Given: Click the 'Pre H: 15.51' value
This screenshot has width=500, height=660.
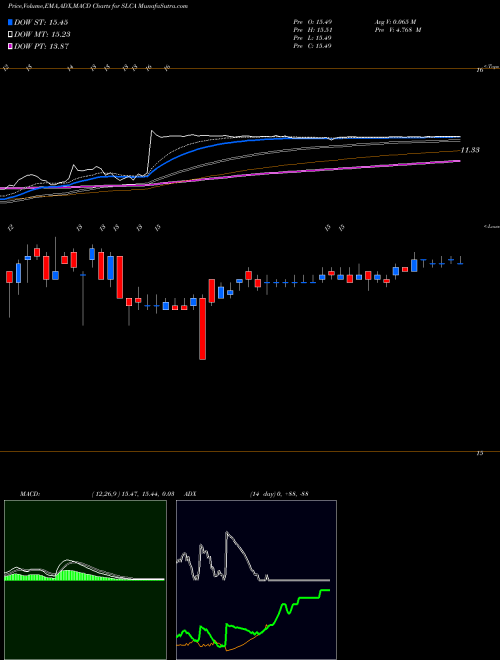Looking at the screenshot, I should [x=312, y=30].
